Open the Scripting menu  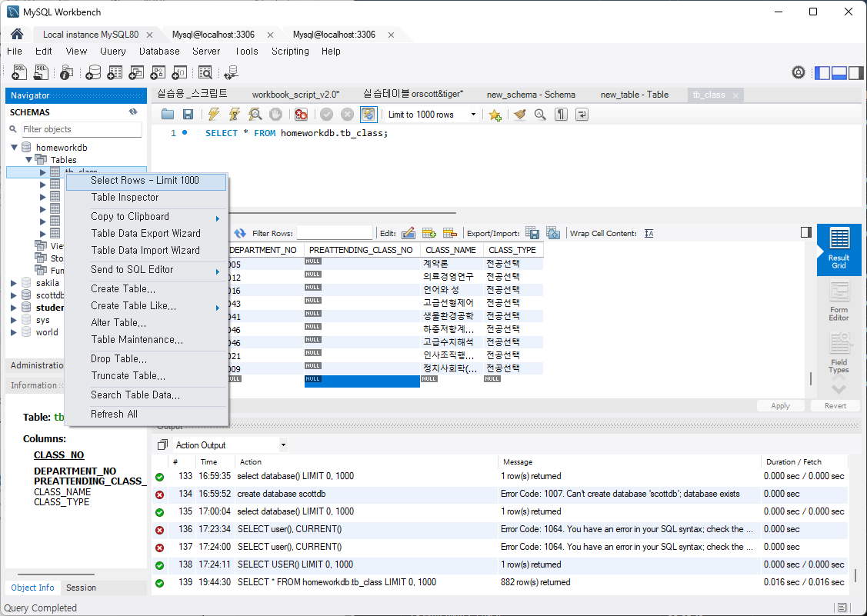pyautogui.click(x=290, y=52)
